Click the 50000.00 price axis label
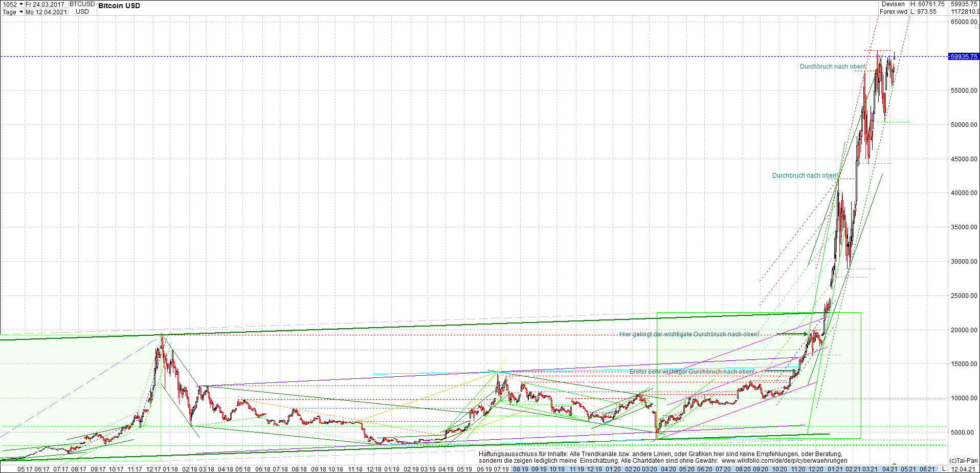This screenshot has width=980, height=473. pos(964,125)
